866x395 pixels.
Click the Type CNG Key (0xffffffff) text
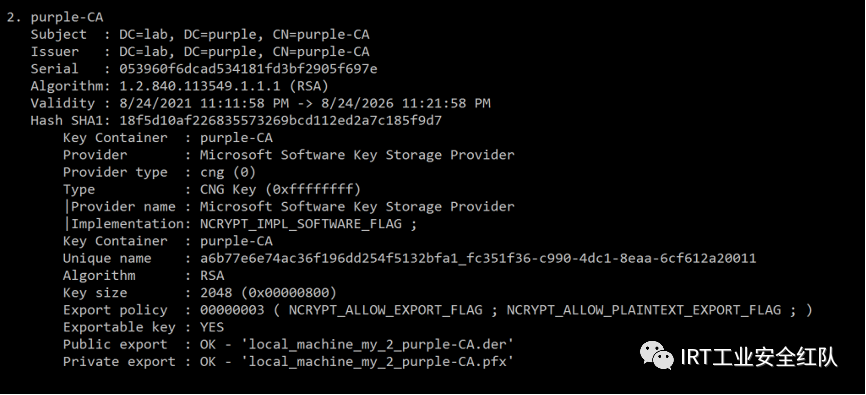click(x=280, y=189)
